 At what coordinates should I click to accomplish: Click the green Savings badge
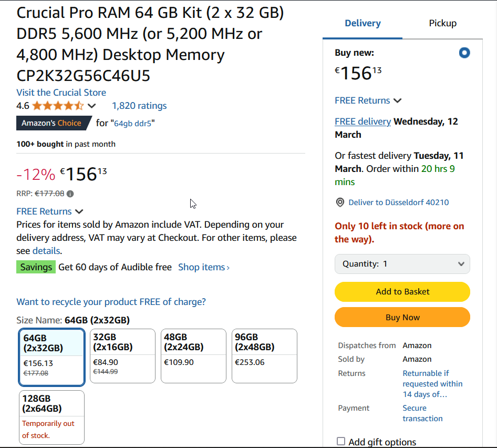(36, 267)
